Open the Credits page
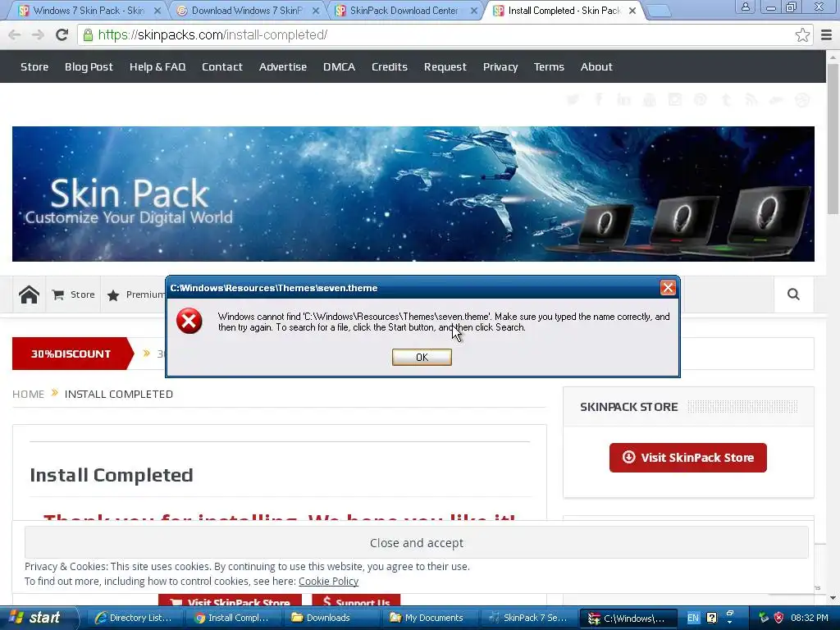 [390, 67]
